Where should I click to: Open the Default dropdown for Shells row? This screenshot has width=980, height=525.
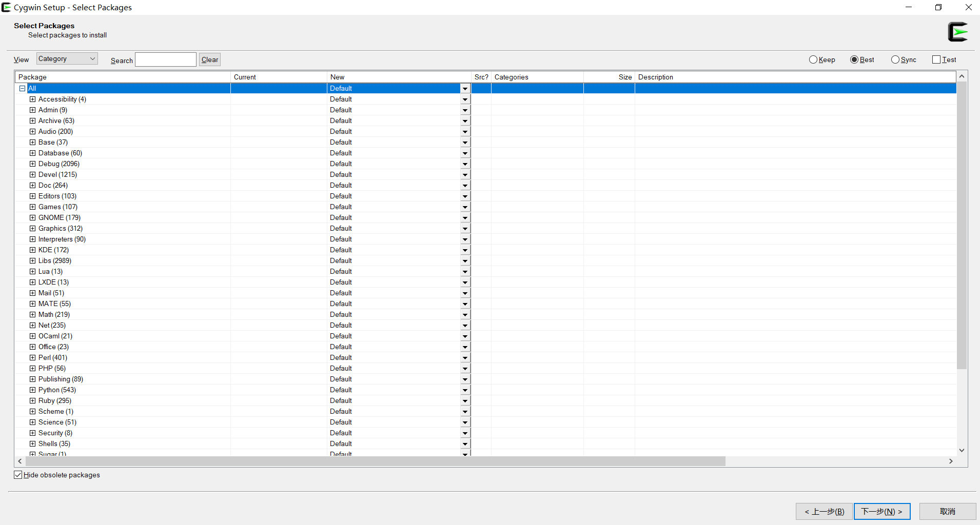(465, 444)
